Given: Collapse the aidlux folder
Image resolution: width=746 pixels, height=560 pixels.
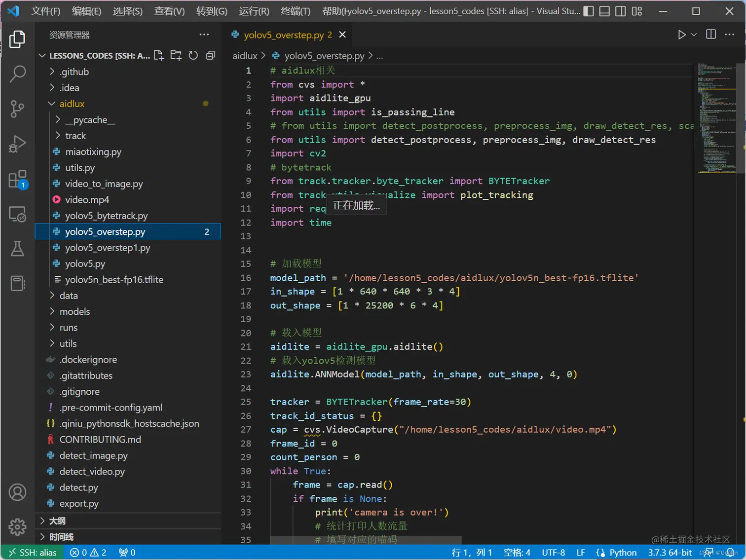Looking at the screenshot, I should [72, 104].
